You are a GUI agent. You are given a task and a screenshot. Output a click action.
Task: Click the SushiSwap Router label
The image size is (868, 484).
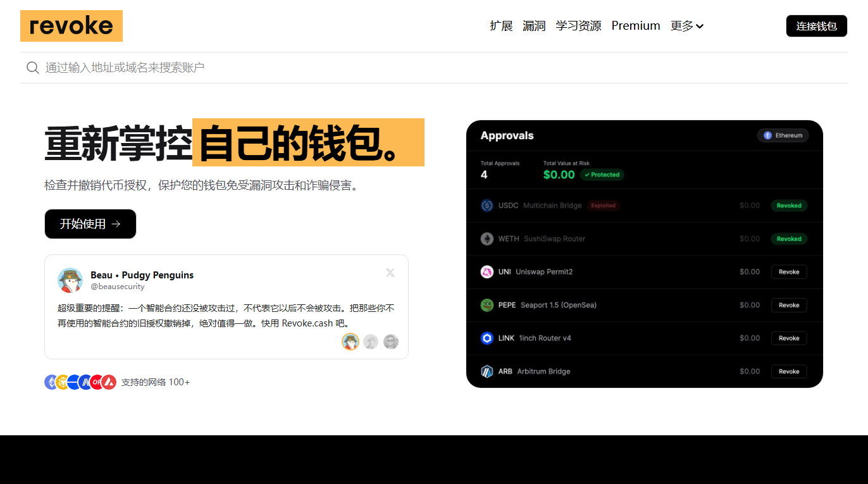[x=555, y=239]
